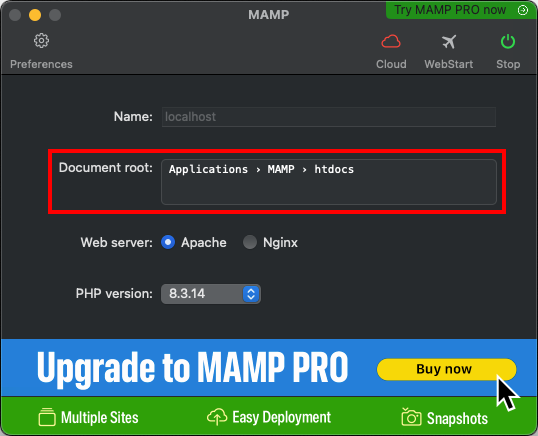This screenshot has width=538, height=436.
Task: Open the PHP version 8.3.14 dropdown
Action: pos(211,294)
